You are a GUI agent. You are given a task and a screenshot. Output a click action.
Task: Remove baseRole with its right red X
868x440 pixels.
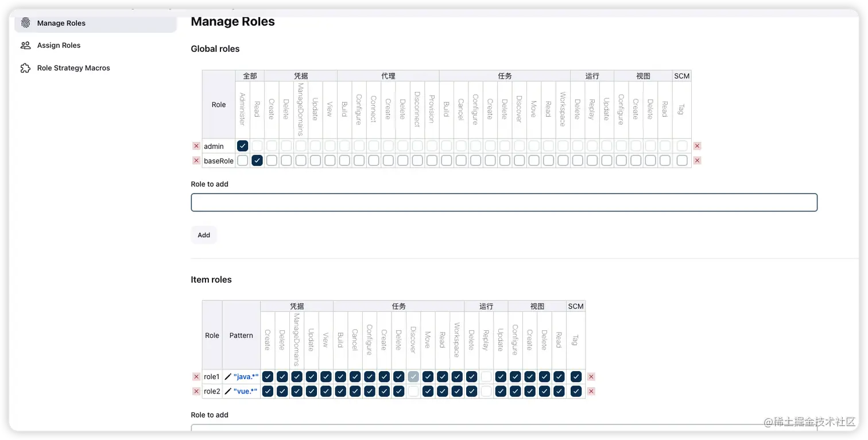point(697,161)
